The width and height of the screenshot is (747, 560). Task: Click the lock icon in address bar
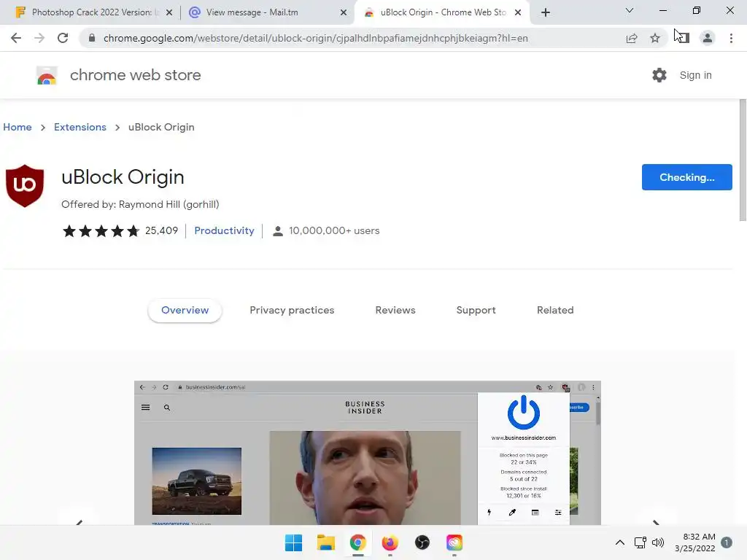[x=92, y=38]
